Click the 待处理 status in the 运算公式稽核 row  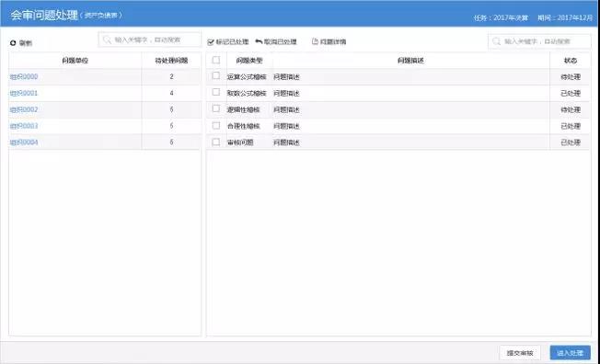point(571,77)
